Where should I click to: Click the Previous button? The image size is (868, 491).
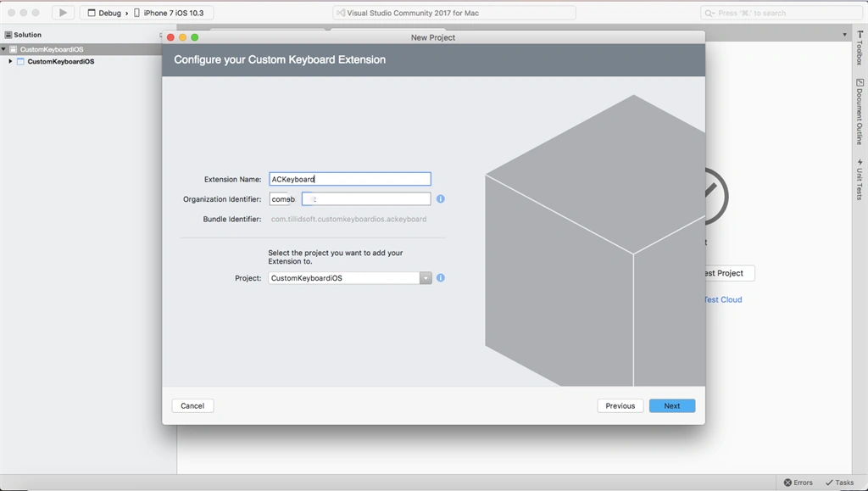[x=620, y=405]
